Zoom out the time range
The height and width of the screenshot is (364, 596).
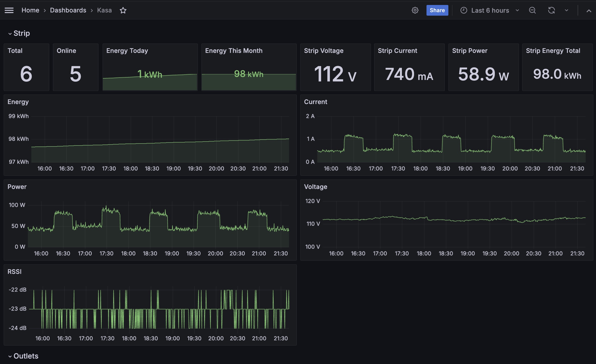pyautogui.click(x=532, y=10)
